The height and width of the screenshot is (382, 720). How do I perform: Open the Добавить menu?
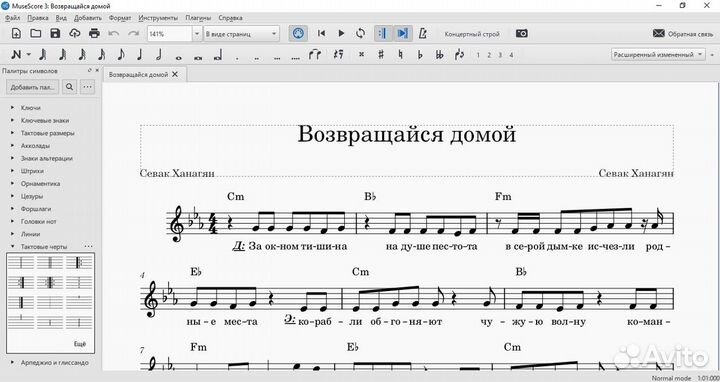[88, 18]
